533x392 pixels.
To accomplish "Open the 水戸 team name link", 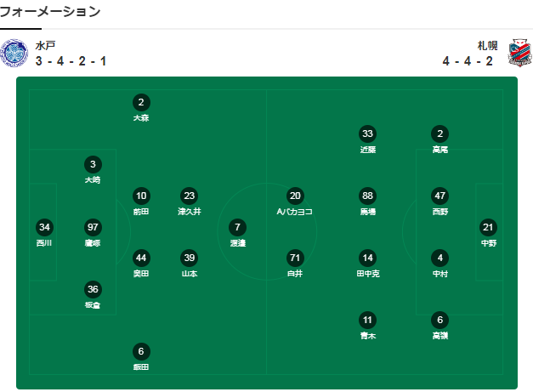I will [x=46, y=46].
